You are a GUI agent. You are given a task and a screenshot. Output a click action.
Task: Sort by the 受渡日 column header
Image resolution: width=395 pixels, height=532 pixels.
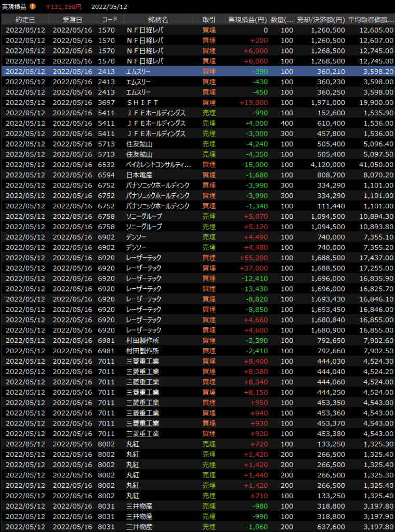(72, 20)
